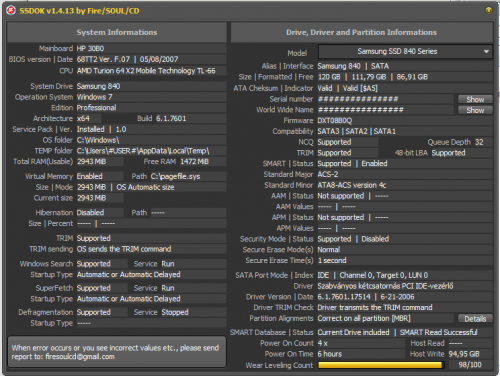
Task: Select TRIM sending OS sends TRIM command
Action: pos(124,249)
